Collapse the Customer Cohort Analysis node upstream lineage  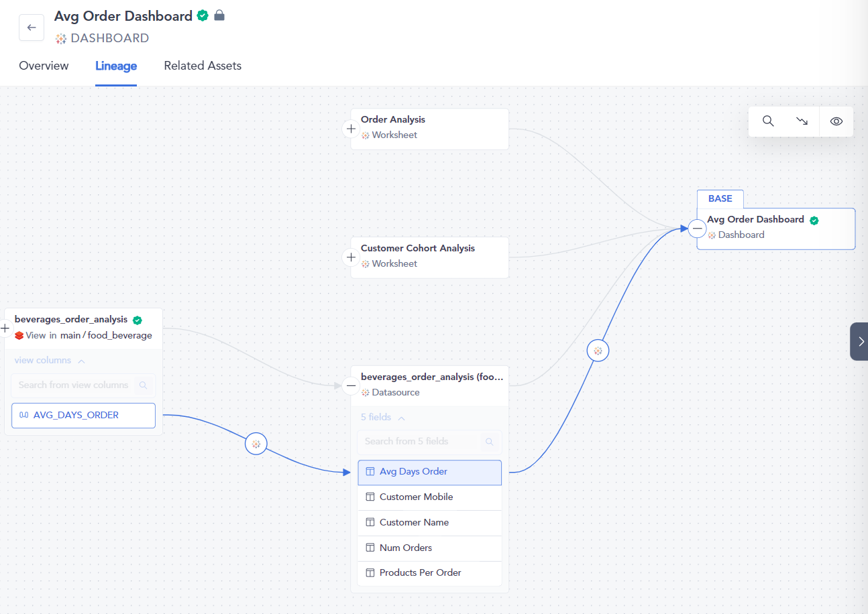(350, 257)
